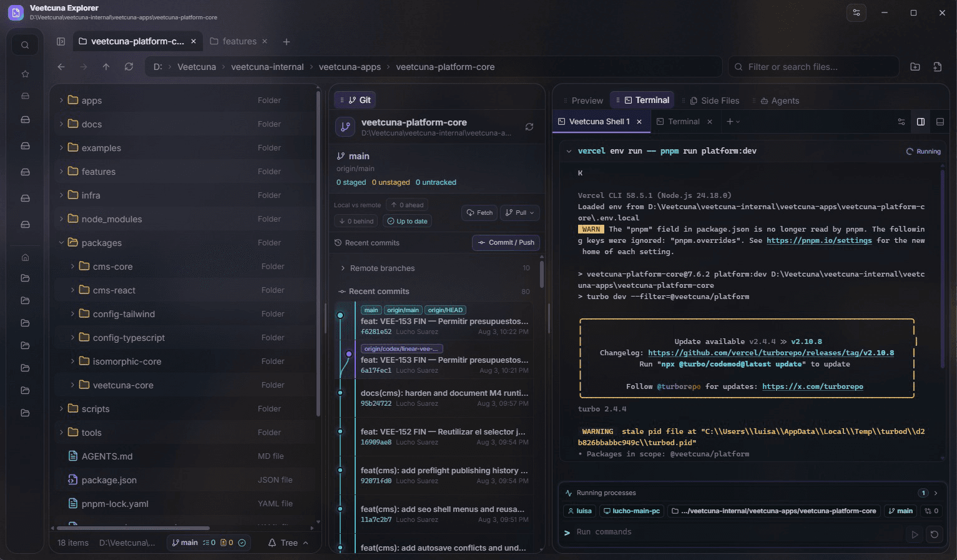Select commit f6281e52 in history
This screenshot has width=957, height=560.
click(x=435, y=321)
